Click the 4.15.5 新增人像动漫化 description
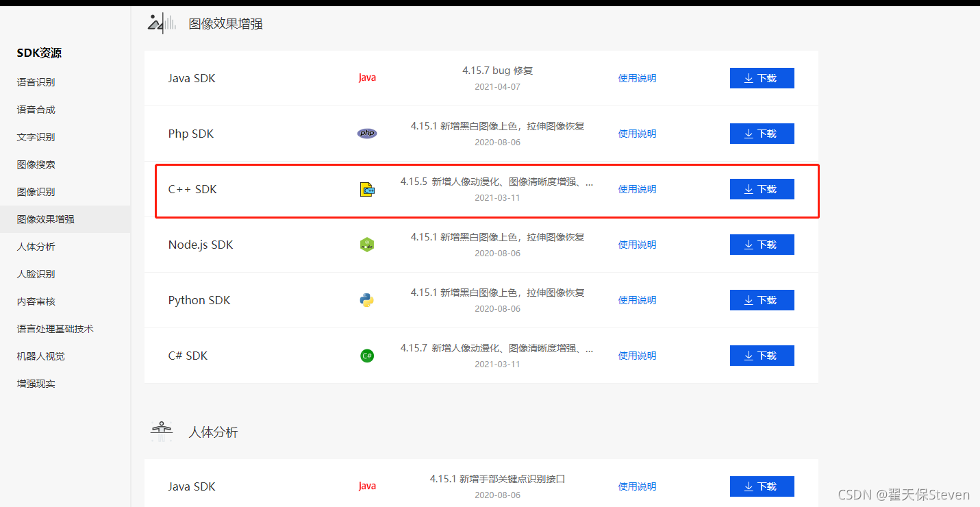980x507 pixels. [x=497, y=182]
